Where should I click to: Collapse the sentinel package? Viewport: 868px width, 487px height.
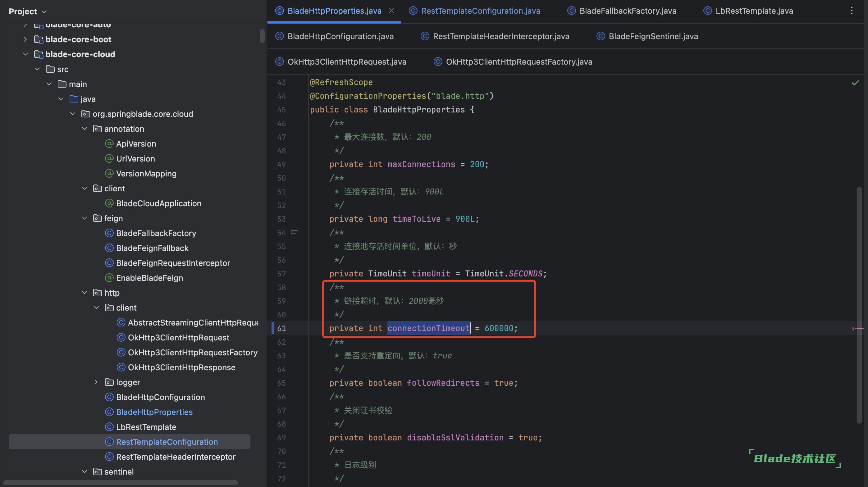[x=85, y=471]
